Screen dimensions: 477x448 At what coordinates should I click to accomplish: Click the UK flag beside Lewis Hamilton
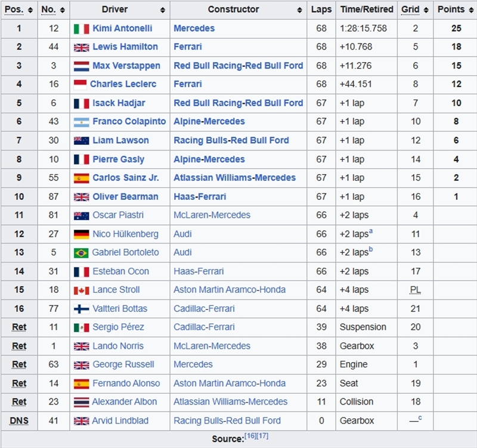(82, 48)
